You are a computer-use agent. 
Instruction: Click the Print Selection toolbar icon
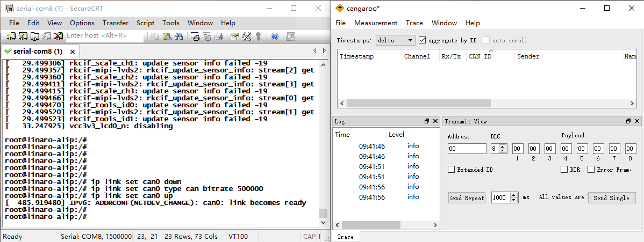click(x=207, y=36)
